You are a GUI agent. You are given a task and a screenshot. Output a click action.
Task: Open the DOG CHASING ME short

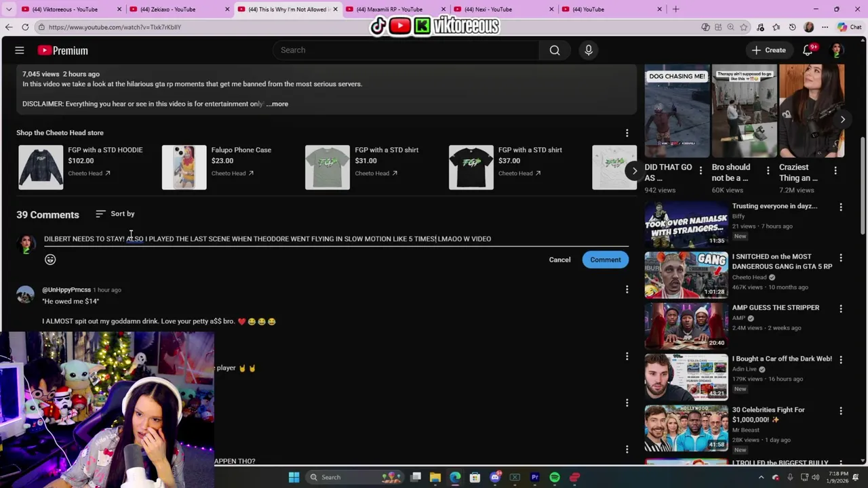coord(677,111)
